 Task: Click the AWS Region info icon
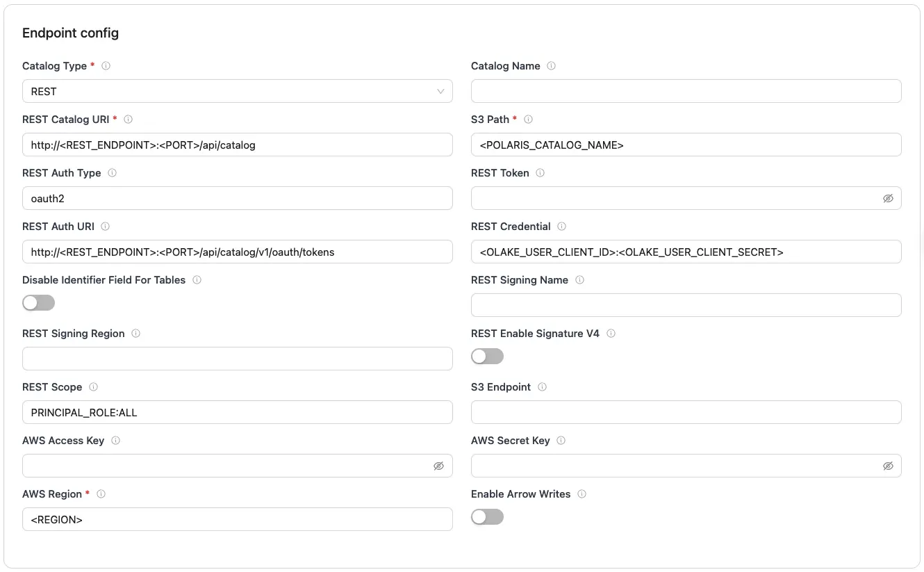[101, 494]
